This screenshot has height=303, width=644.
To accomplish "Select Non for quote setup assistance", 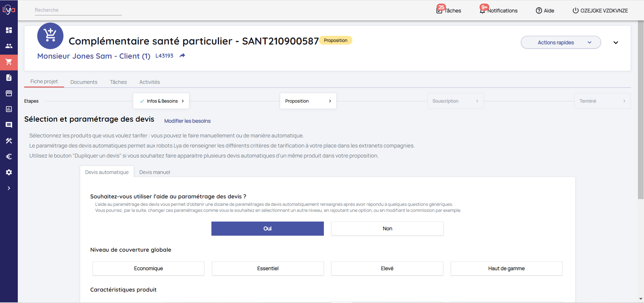I will [x=387, y=229].
